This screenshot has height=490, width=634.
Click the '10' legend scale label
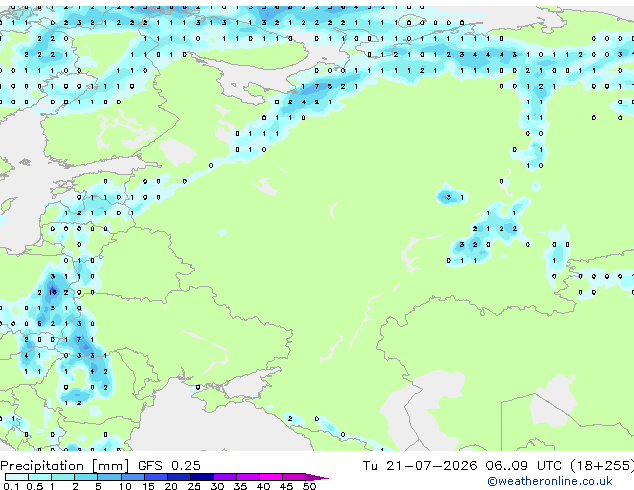click(x=125, y=486)
